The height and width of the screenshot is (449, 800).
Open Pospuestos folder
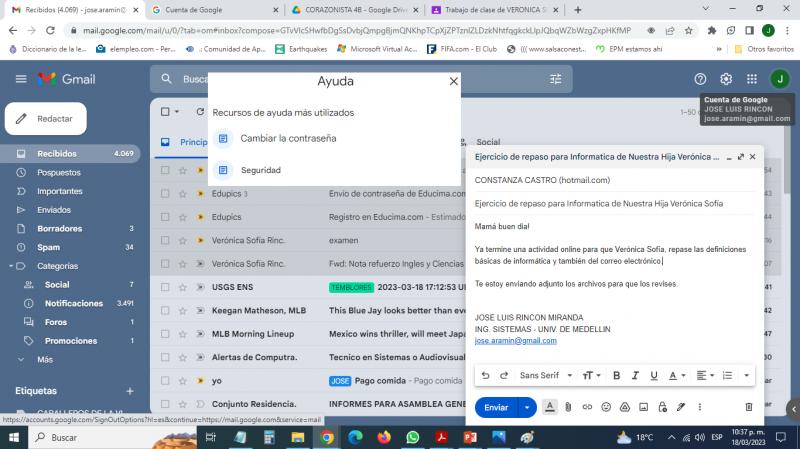point(70,172)
